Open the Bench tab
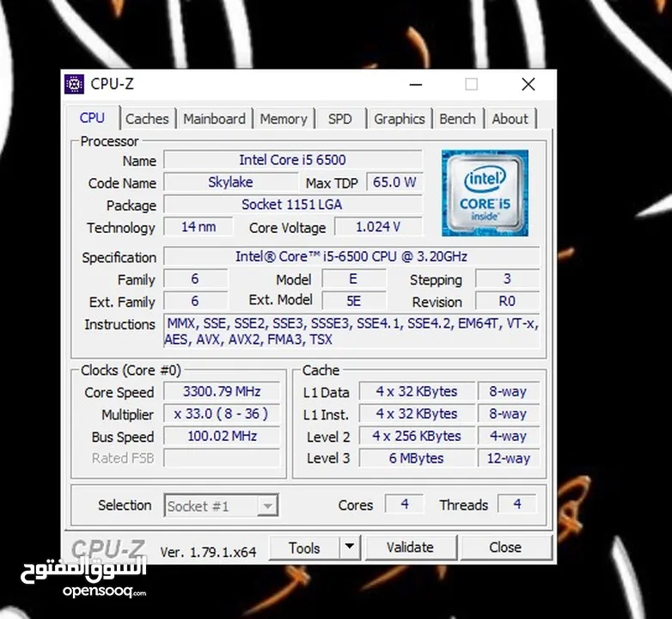Screen dimensions: 672x619 (x=457, y=119)
